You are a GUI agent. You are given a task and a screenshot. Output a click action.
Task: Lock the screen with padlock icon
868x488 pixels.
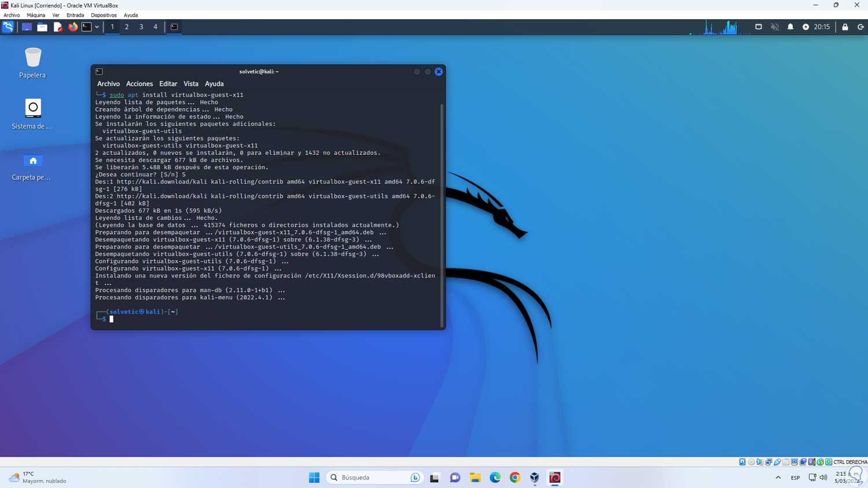point(845,27)
